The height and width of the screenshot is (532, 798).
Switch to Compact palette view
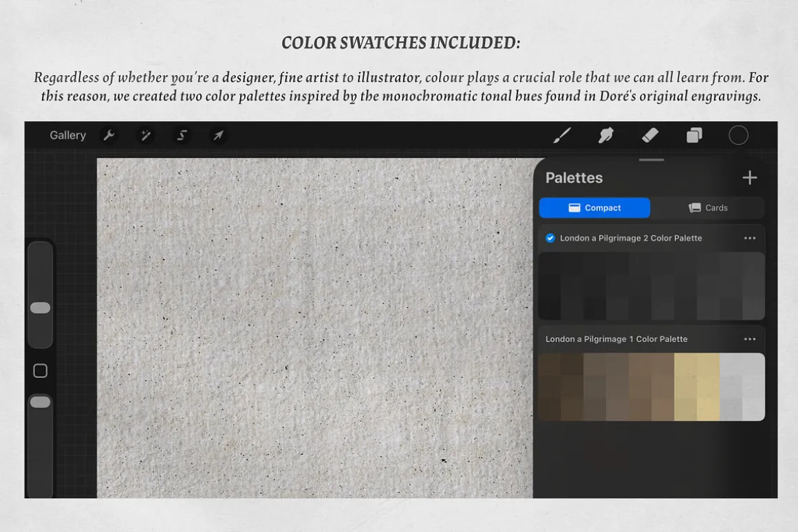click(x=594, y=208)
